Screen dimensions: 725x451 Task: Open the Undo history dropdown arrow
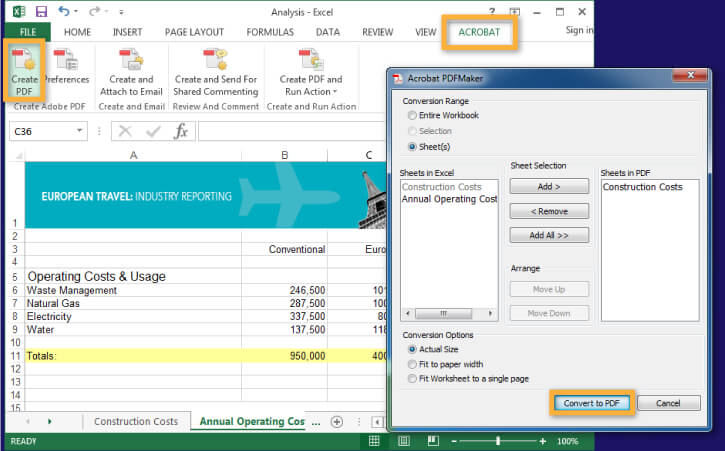click(76, 11)
